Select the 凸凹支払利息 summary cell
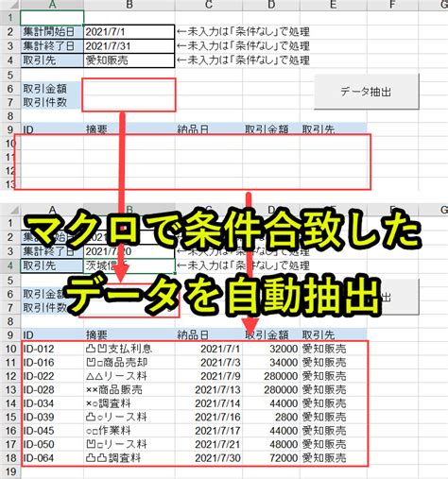This screenshot has height=479, width=448. [x=129, y=349]
